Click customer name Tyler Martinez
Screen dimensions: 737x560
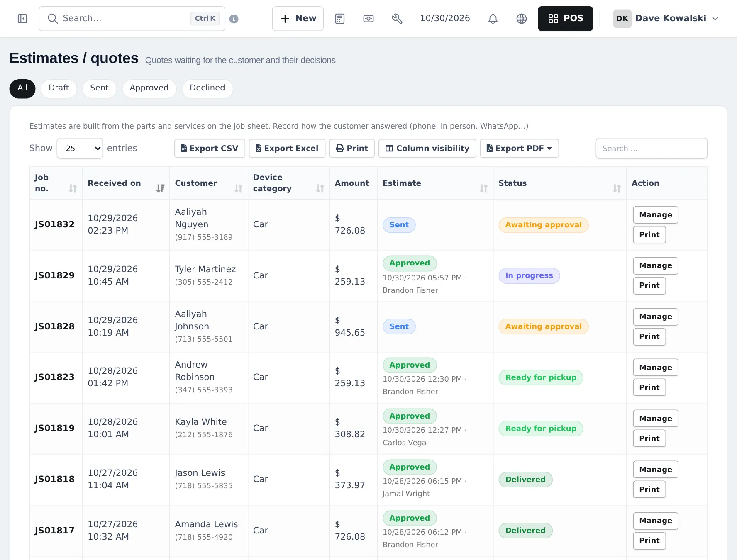coord(205,269)
